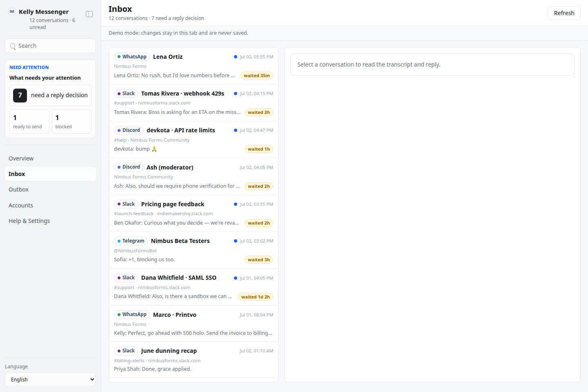This screenshot has width=588, height=392.
Task: Open Lena Ortiz WhatsApp conversation
Action: tap(194, 66)
